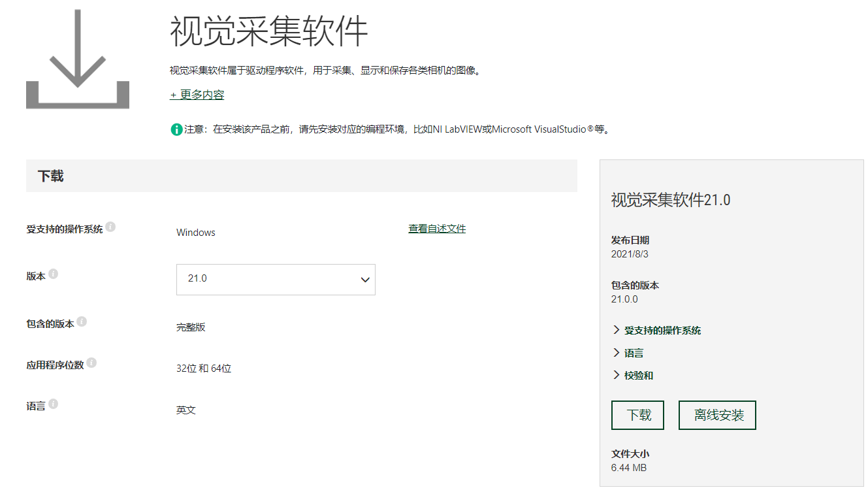Click the Windows operating system value
Image resolution: width=868 pixels, height=492 pixels.
pyautogui.click(x=196, y=233)
